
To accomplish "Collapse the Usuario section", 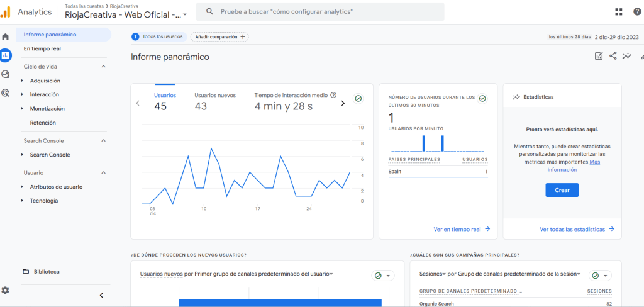I will [x=104, y=172].
